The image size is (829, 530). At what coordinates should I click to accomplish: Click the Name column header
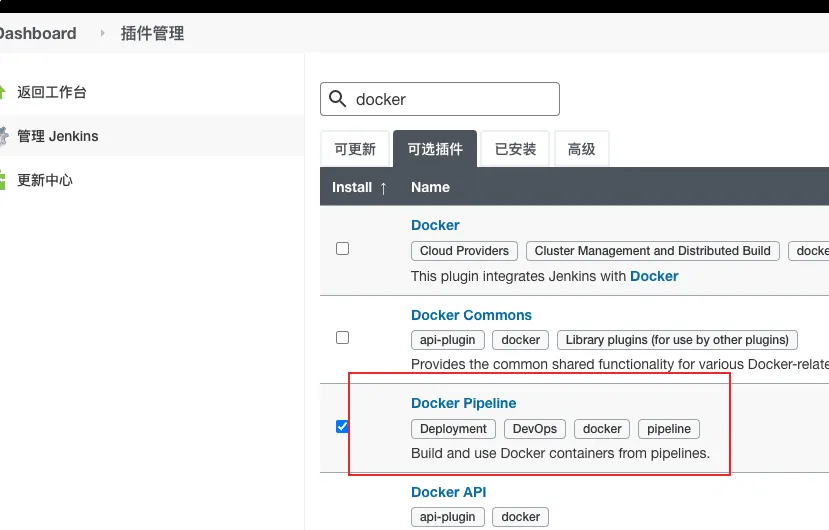[430, 187]
